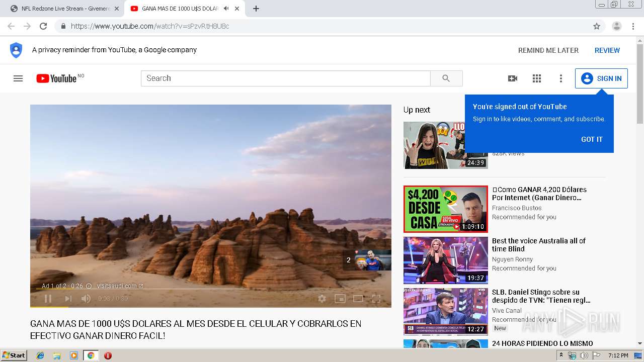
Task: Open the YouTube apps grid icon
Action: pos(537,78)
